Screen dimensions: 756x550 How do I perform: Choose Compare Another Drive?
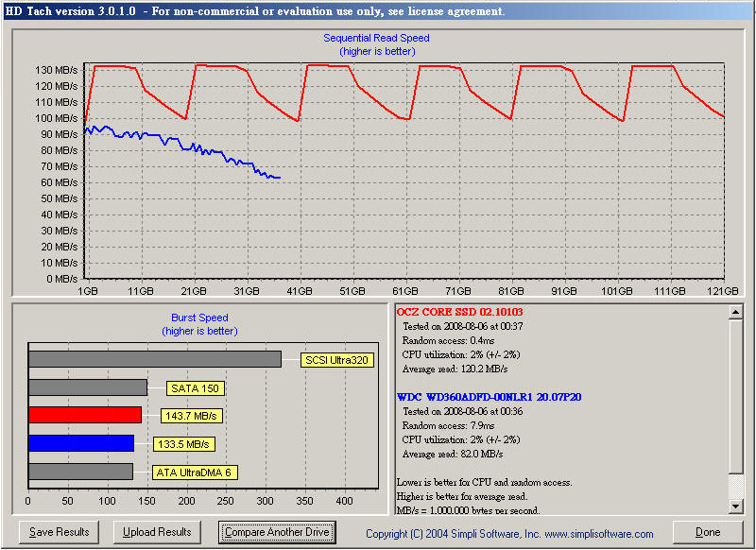(x=277, y=532)
